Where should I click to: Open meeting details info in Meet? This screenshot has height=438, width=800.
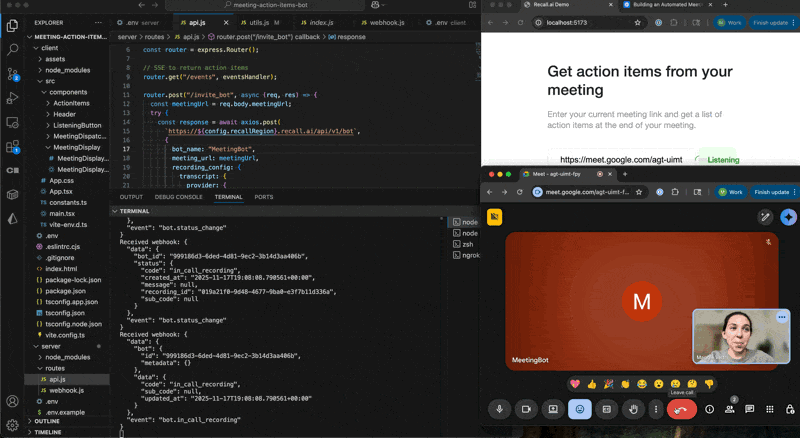(709, 409)
